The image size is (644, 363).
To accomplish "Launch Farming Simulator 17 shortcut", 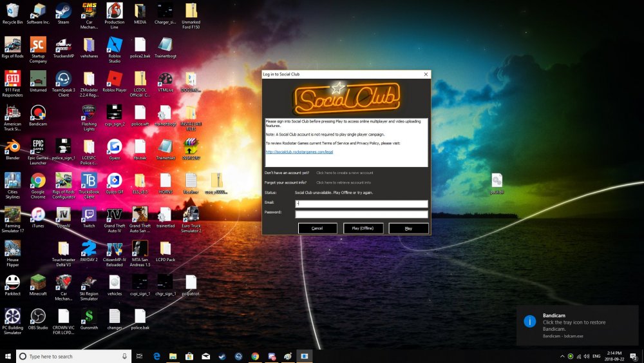I will pos(12,220).
